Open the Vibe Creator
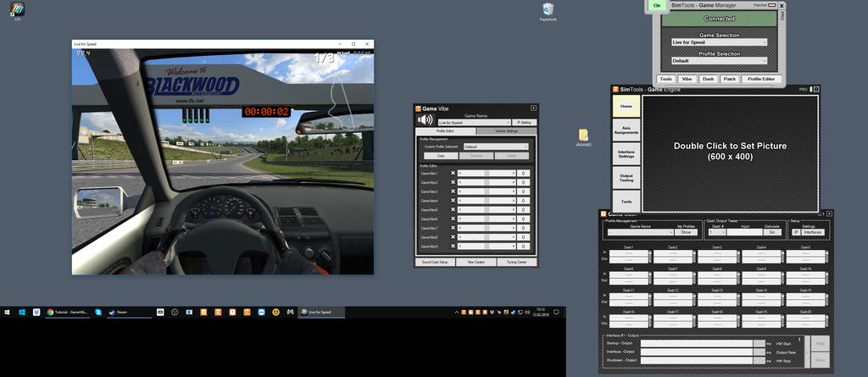The image size is (868, 377). tap(476, 262)
